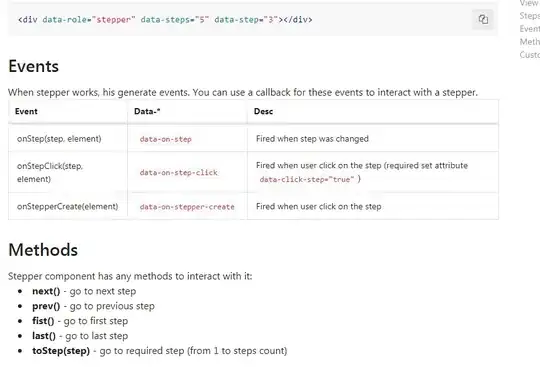
Task: Open Custom section in sidebar navigation
Action: [530, 55]
